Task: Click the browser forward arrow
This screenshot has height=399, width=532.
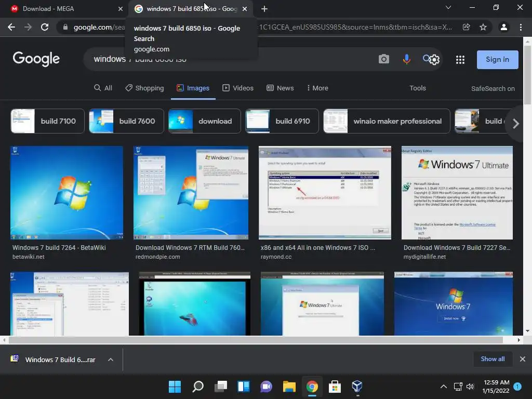Action: pyautogui.click(x=28, y=27)
